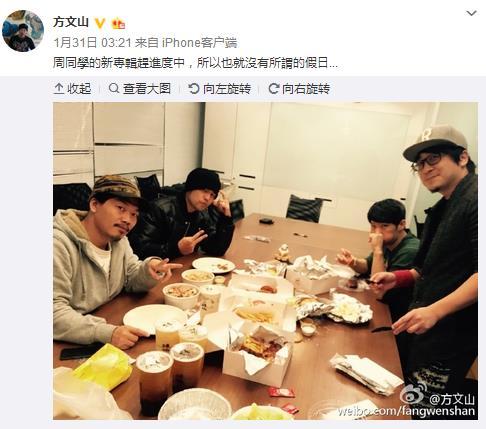This screenshot has height=429, width=486.
Task: Click the @方文山 watermark text on photo
Action: tap(452, 399)
